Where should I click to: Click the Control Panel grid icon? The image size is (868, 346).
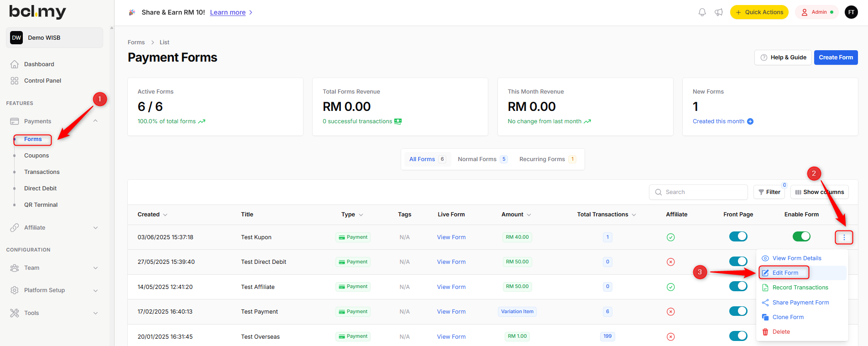15,81
